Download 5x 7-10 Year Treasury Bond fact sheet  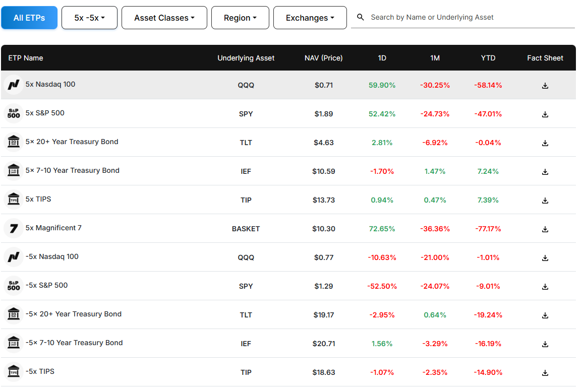[545, 172]
